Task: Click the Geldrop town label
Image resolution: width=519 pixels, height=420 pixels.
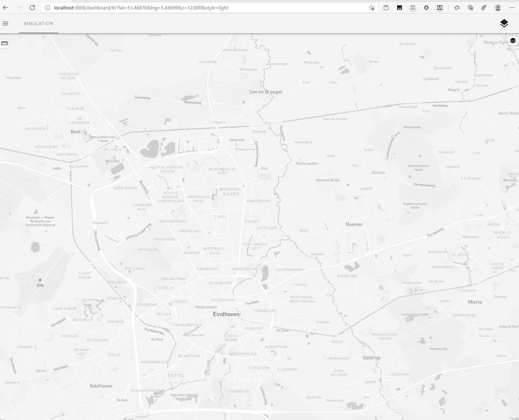Action: tap(371, 358)
